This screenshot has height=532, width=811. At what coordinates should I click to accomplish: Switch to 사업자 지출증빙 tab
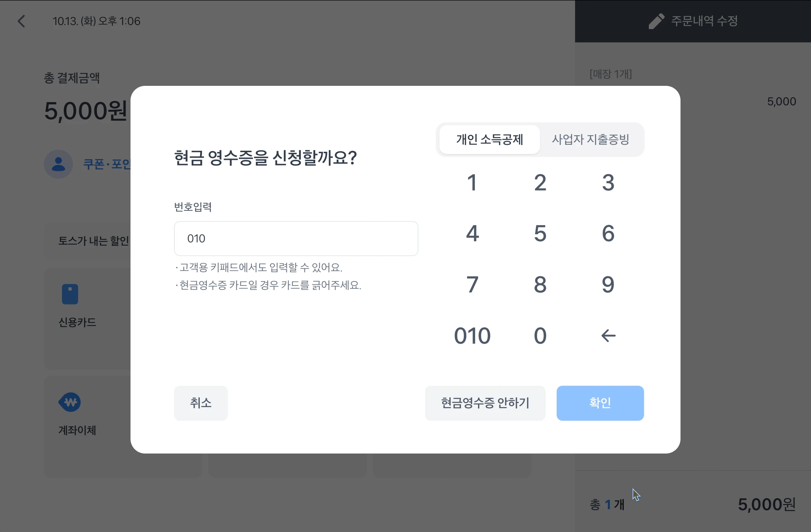tap(591, 140)
